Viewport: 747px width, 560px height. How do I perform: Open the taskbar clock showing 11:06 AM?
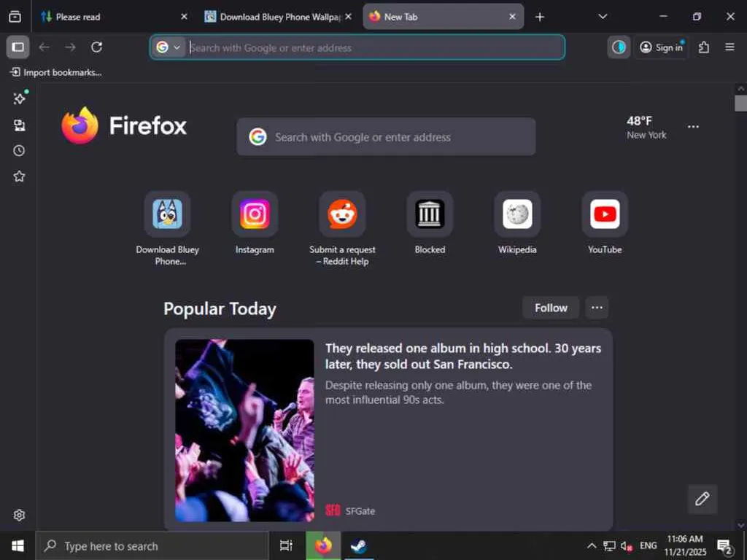tap(685, 545)
